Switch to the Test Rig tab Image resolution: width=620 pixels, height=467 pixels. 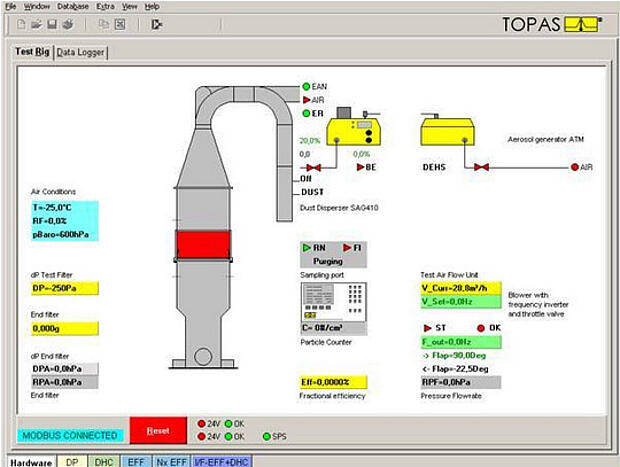[x=32, y=51]
